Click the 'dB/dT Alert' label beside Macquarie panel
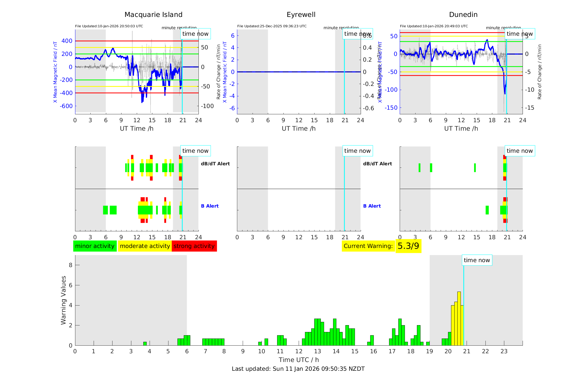This screenshot has height=392, width=578. point(215,164)
